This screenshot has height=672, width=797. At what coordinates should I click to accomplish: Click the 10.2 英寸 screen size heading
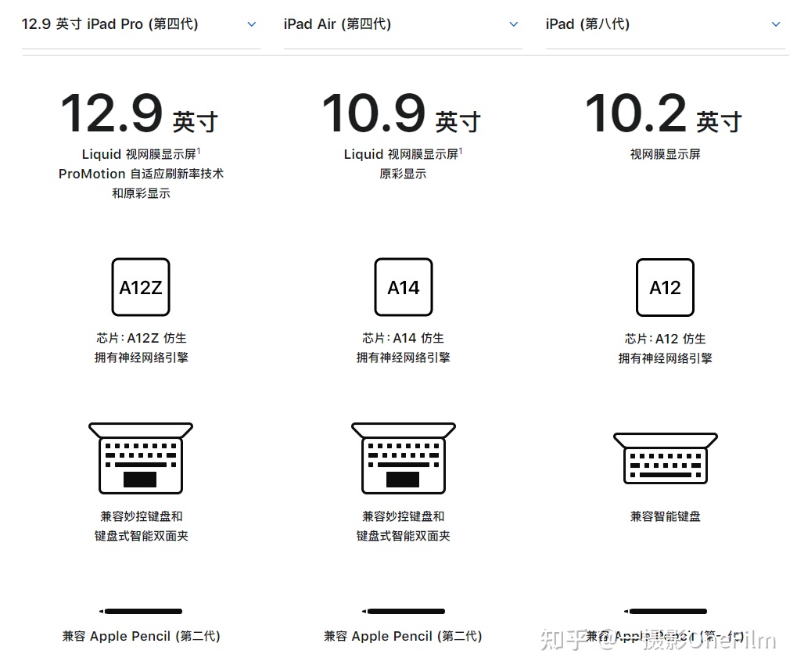[x=663, y=113]
